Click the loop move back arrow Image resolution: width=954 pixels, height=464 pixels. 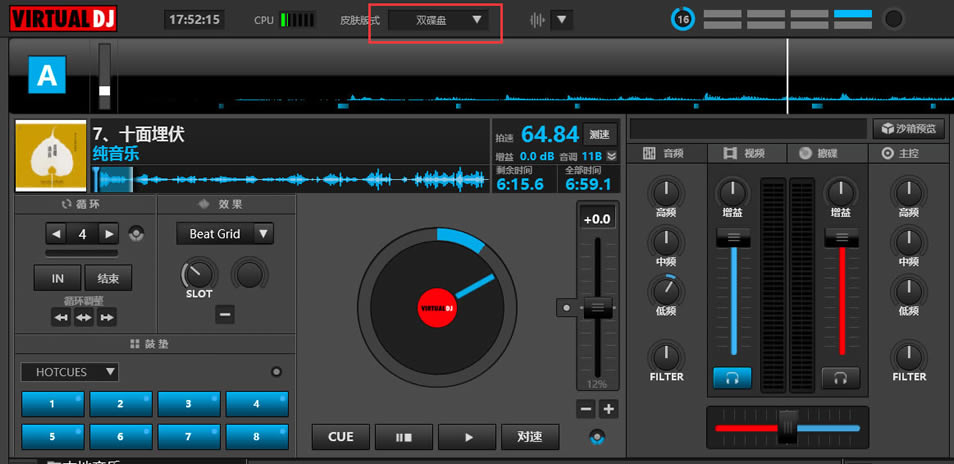[x=61, y=317]
